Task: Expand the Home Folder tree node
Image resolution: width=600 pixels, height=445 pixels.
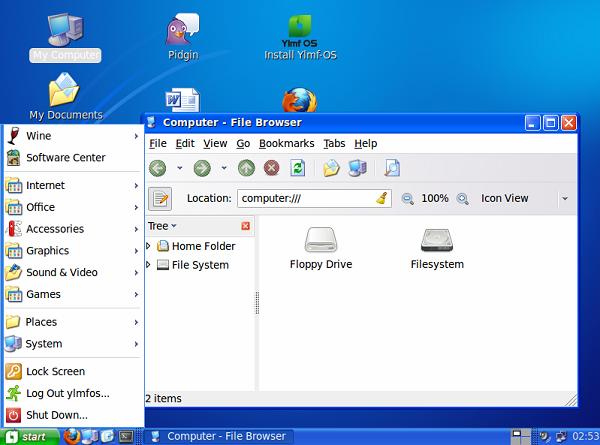Action: pyautogui.click(x=150, y=246)
